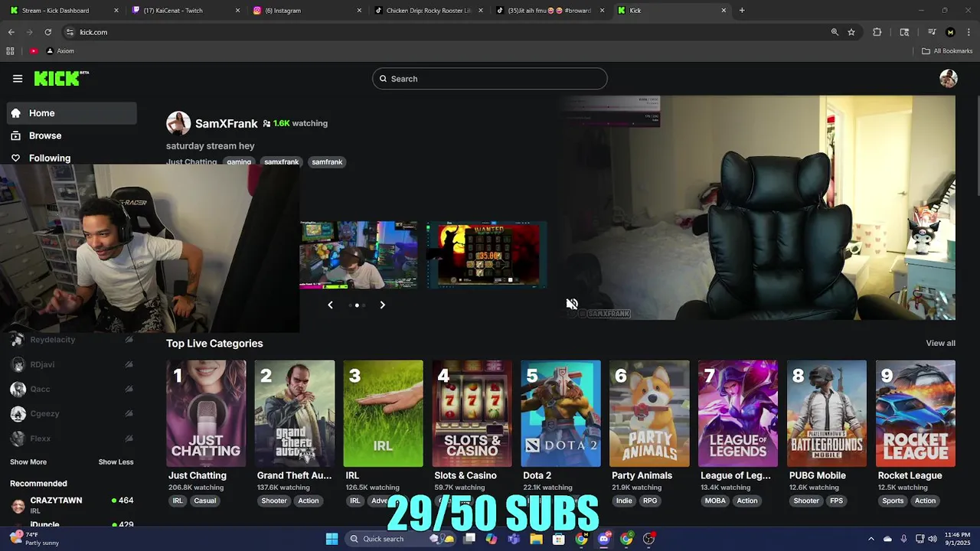Select Browse in the Kick sidebar
Screen dimensions: 980x551
(x=72, y=135)
